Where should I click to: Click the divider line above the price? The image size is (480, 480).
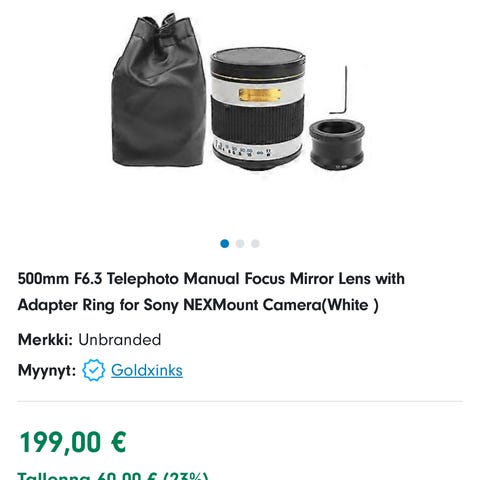point(240,401)
